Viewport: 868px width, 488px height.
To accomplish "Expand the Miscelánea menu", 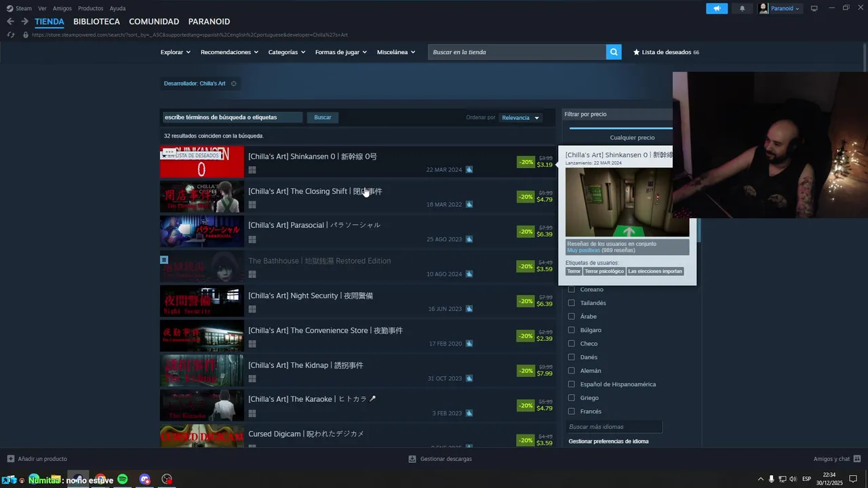I will tap(396, 52).
